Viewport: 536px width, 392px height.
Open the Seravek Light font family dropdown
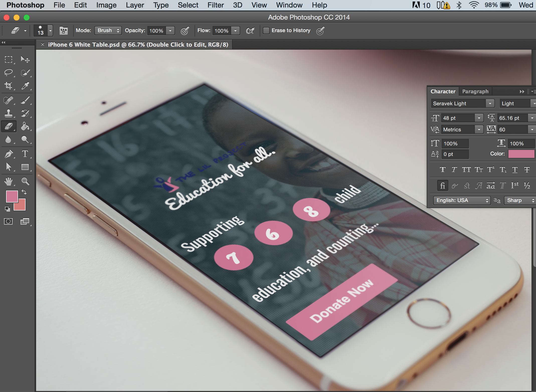click(490, 103)
